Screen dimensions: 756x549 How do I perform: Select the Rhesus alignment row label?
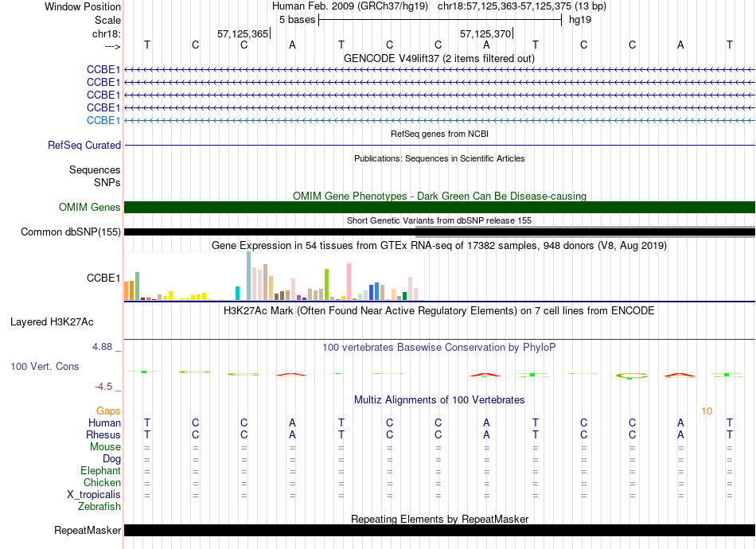pos(103,434)
